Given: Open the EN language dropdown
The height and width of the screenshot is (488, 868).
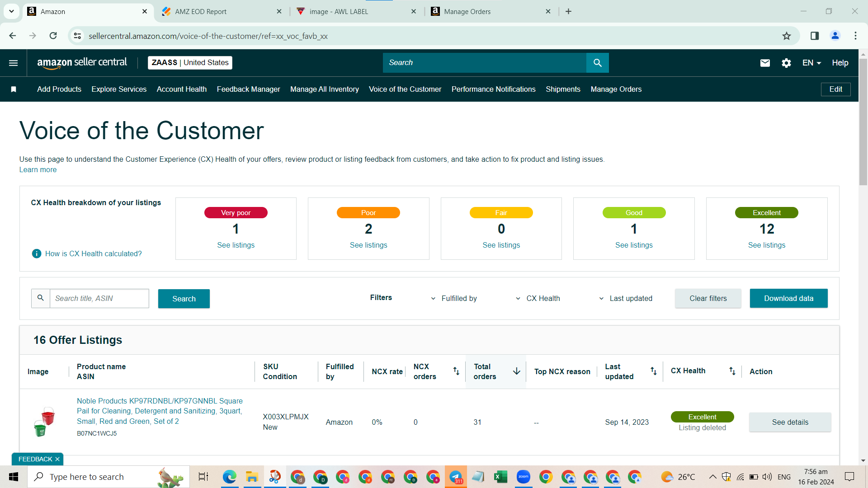Looking at the screenshot, I should (811, 63).
